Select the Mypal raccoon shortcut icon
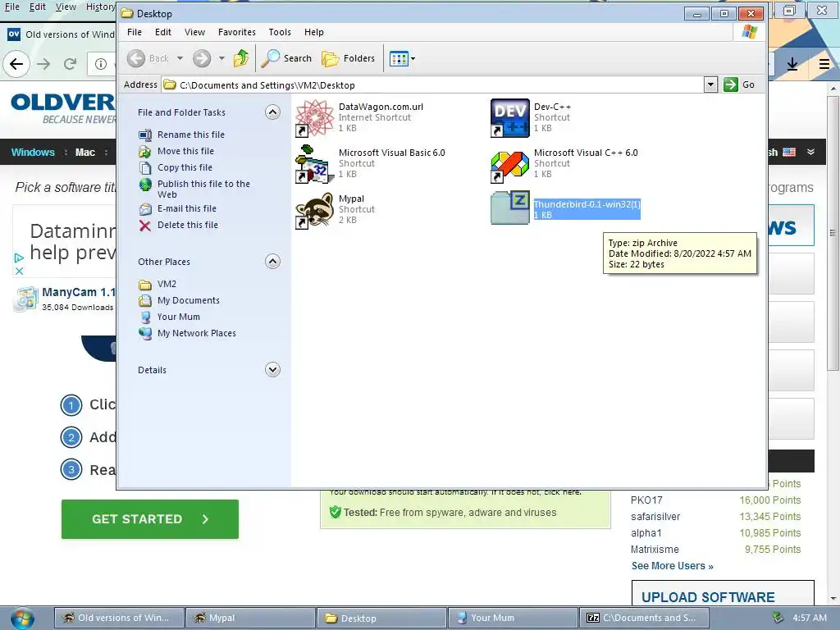This screenshot has height=630, width=840. coord(314,210)
